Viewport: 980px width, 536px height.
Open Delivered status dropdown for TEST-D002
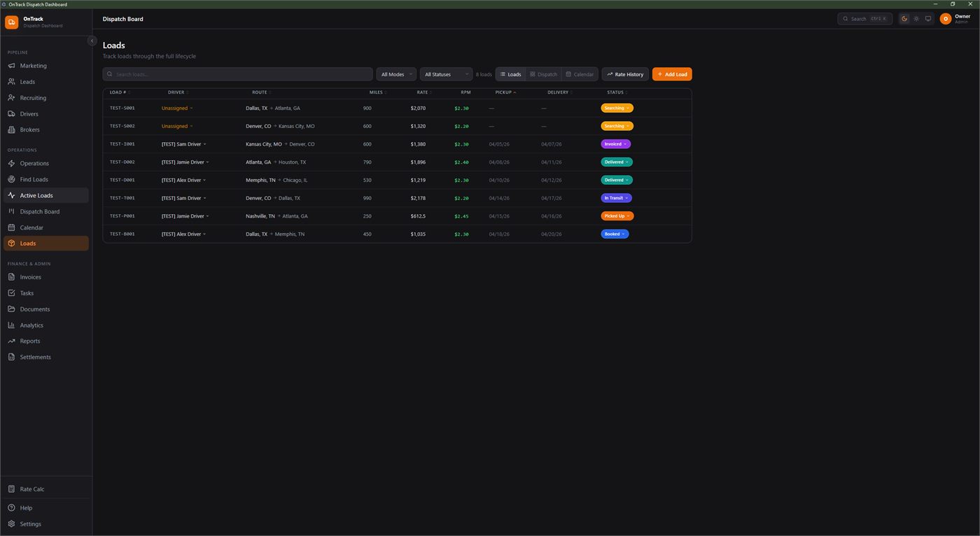click(x=617, y=162)
